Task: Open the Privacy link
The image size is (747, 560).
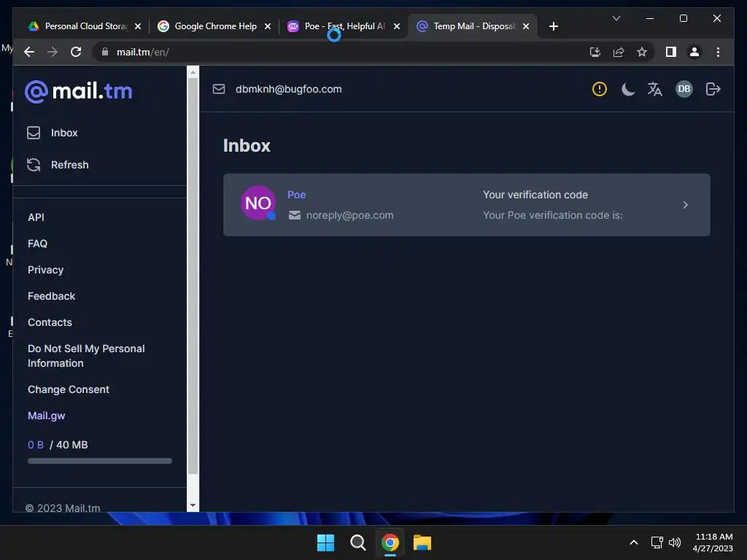Action: [45, 270]
